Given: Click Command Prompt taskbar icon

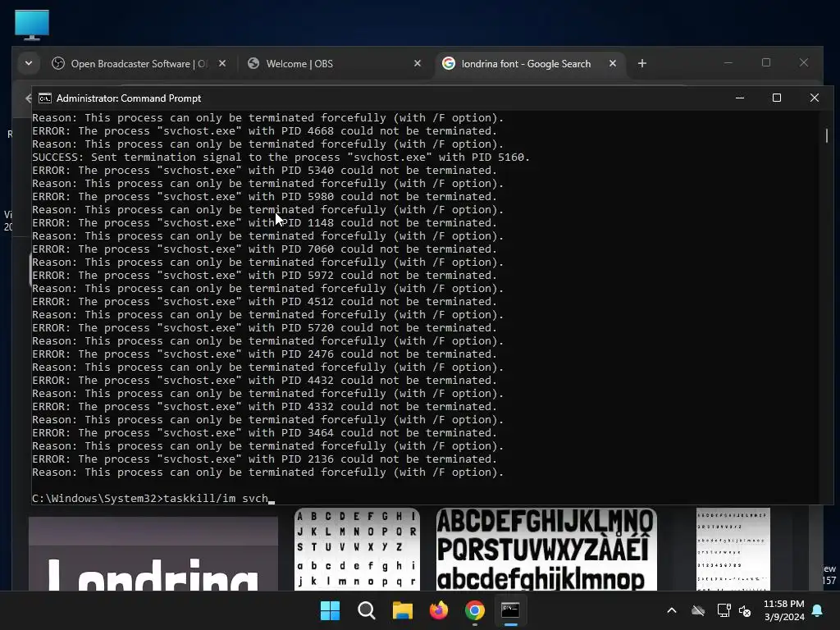Looking at the screenshot, I should pyautogui.click(x=510, y=610).
